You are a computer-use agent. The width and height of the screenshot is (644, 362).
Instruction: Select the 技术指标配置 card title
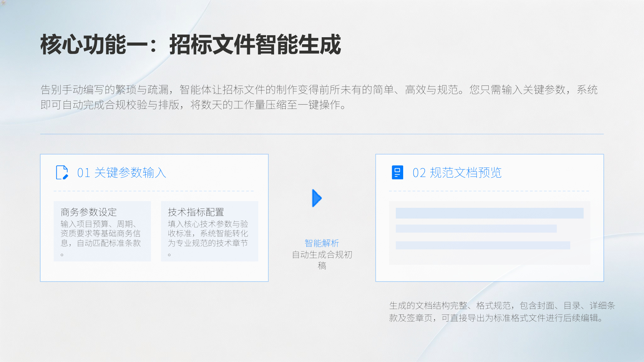[x=196, y=212]
